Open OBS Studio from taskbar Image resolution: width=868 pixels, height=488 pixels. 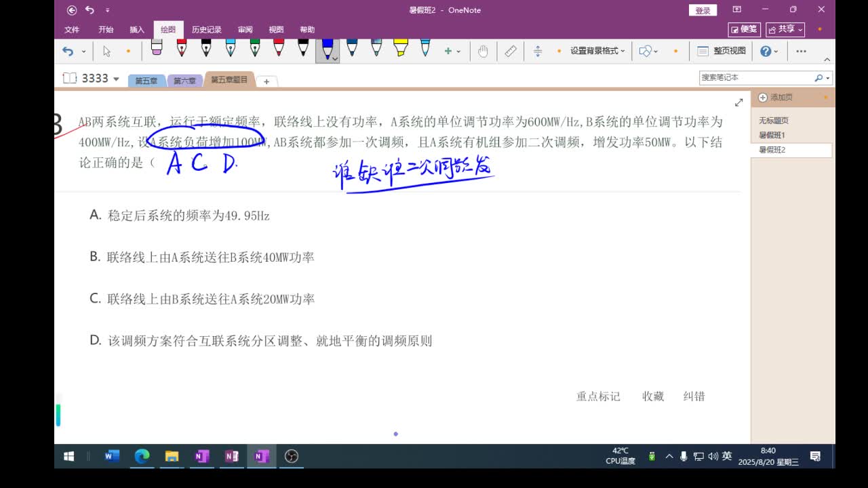[291, 456]
